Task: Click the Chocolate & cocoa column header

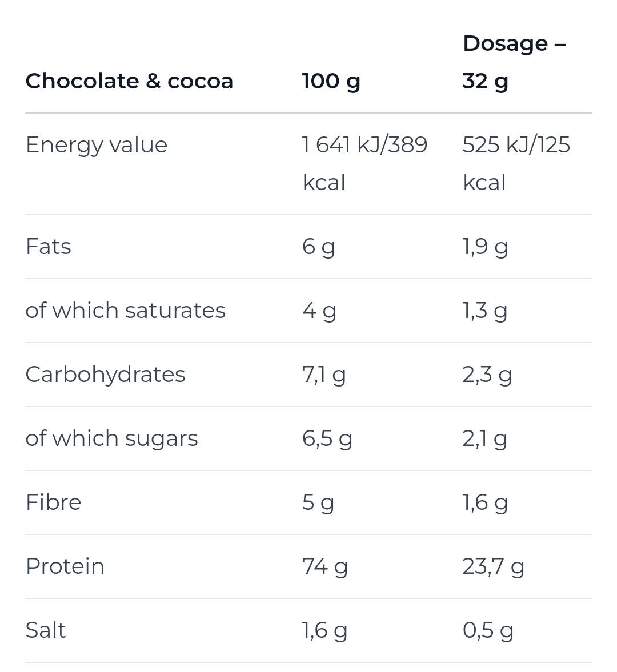Action: pos(129,81)
